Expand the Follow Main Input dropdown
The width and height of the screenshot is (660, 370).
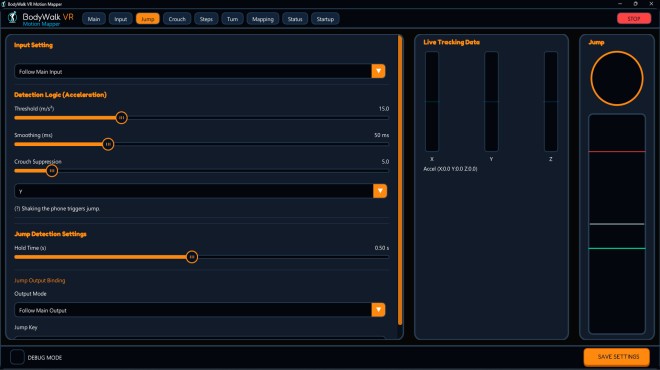coord(200,72)
